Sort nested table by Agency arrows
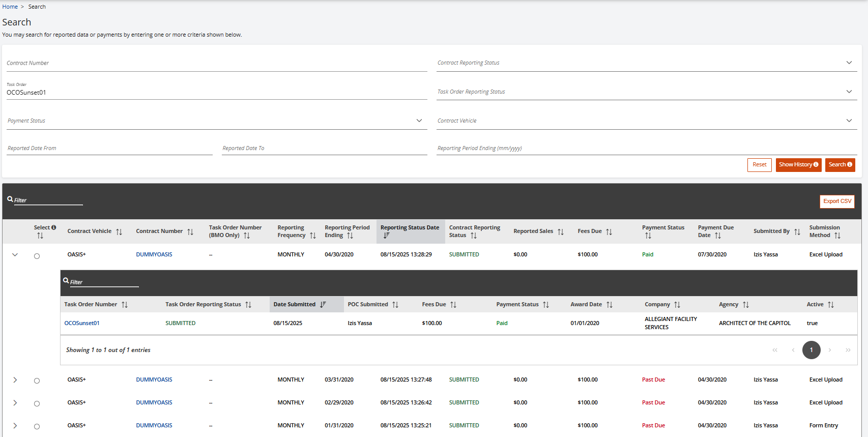 click(746, 305)
